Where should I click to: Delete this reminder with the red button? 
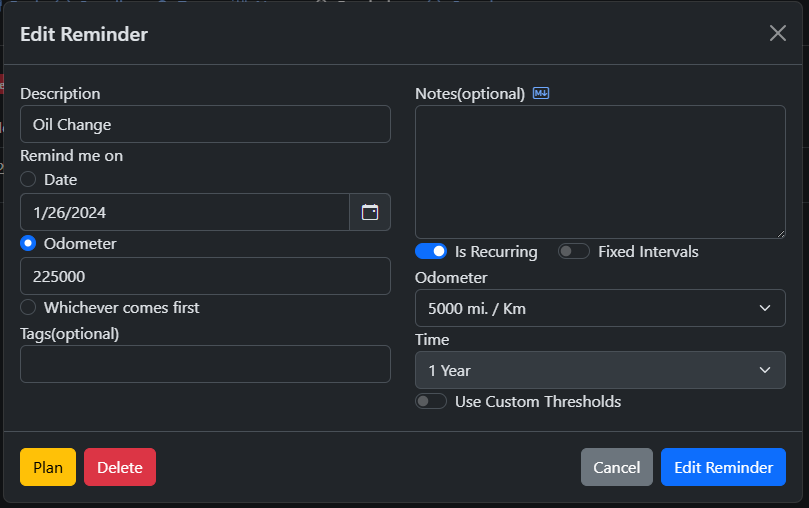click(x=120, y=467)
